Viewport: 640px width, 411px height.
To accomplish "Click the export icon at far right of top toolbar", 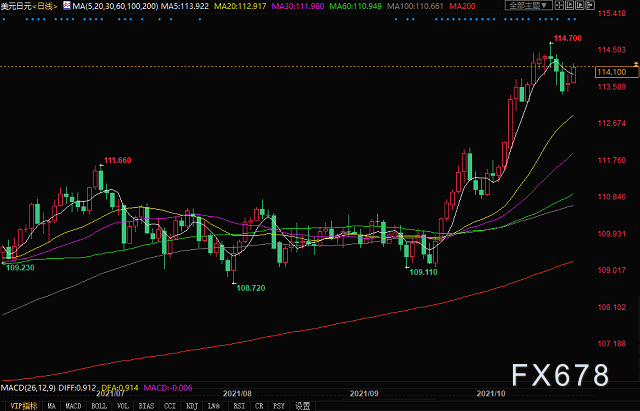I will pos(590,5).
